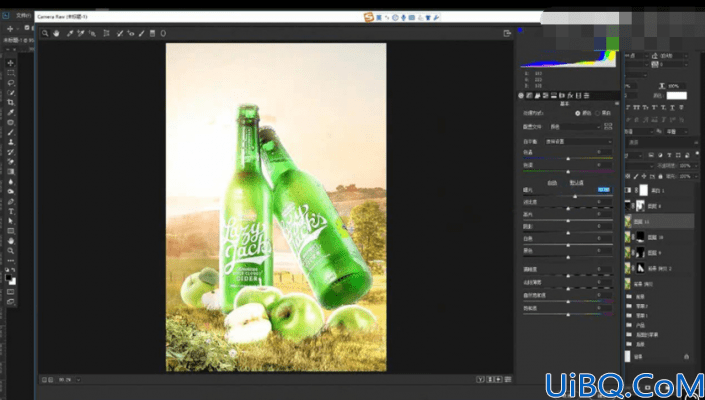Select the Transform tool in Camera Raw
This screenshot has width=705, height=400.
(107, 33)
